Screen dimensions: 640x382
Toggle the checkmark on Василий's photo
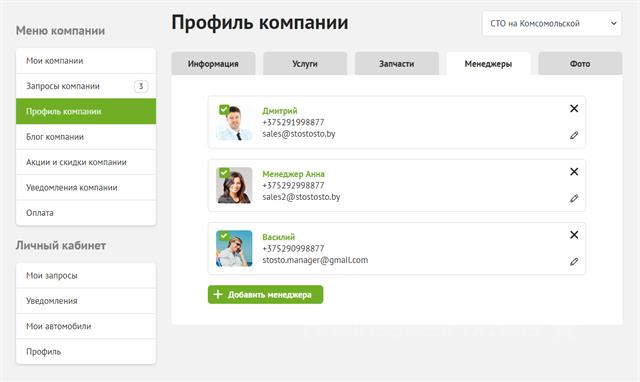[224, 235]
